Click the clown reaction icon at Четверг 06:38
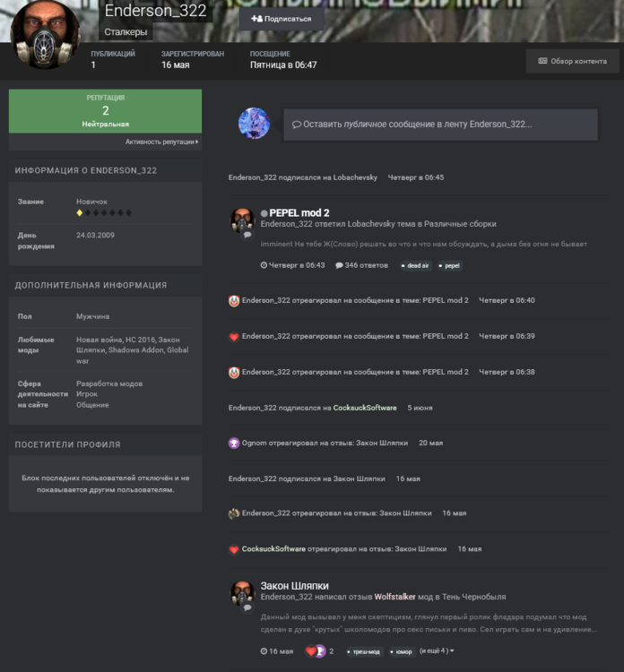The image size is (624, 672). tap(234, 373)
